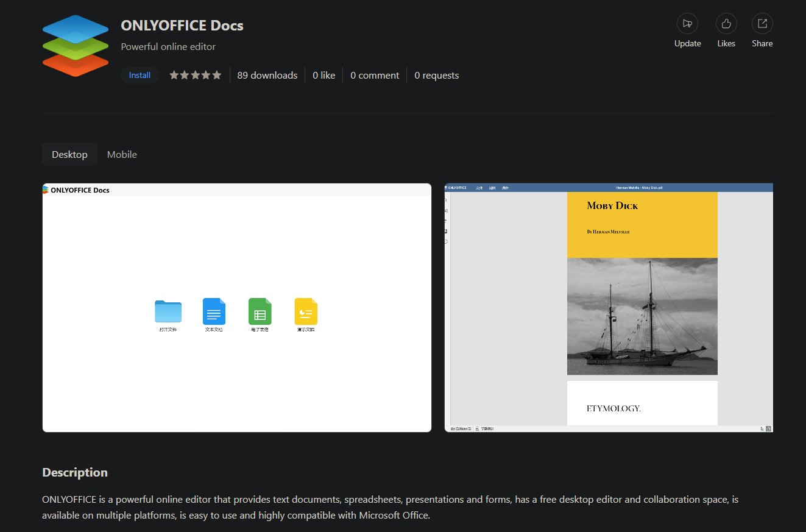Click the 0 like counter
The image size is (806, 532).
coord(324,75)
